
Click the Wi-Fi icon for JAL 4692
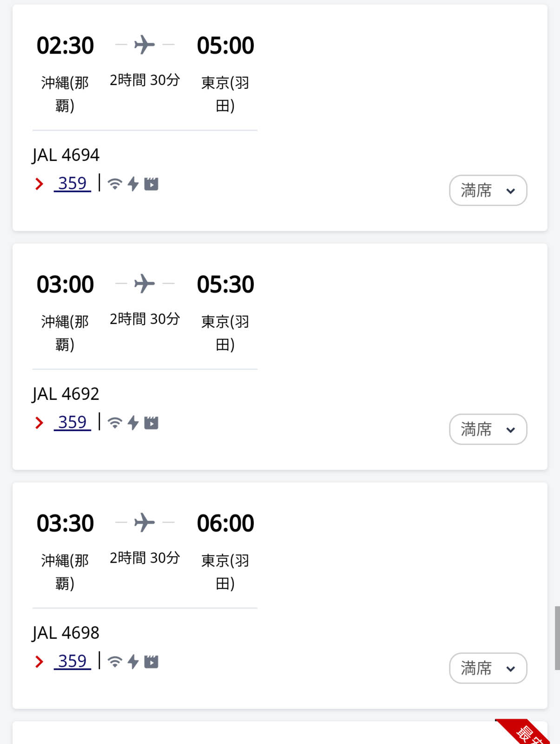(115, 423)
